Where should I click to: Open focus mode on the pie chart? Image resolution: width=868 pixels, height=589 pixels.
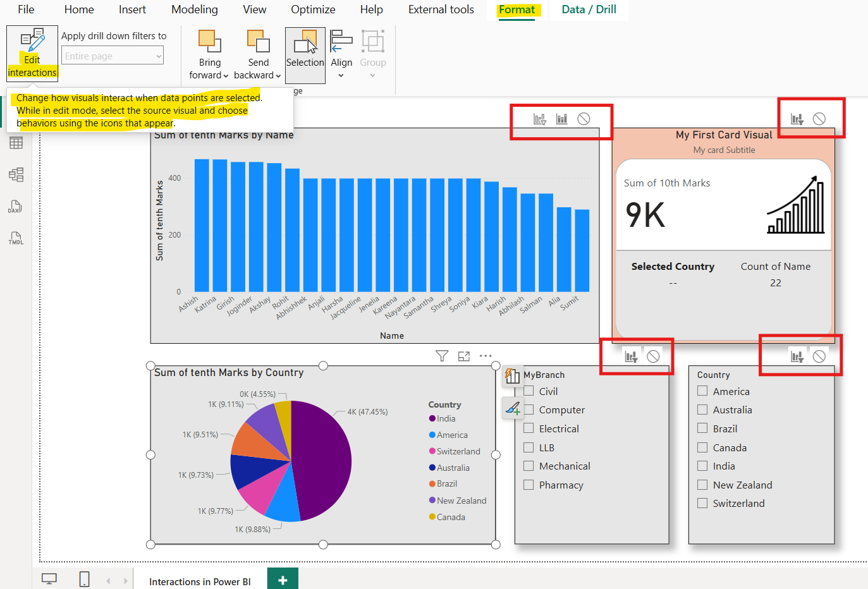(463, 356)
